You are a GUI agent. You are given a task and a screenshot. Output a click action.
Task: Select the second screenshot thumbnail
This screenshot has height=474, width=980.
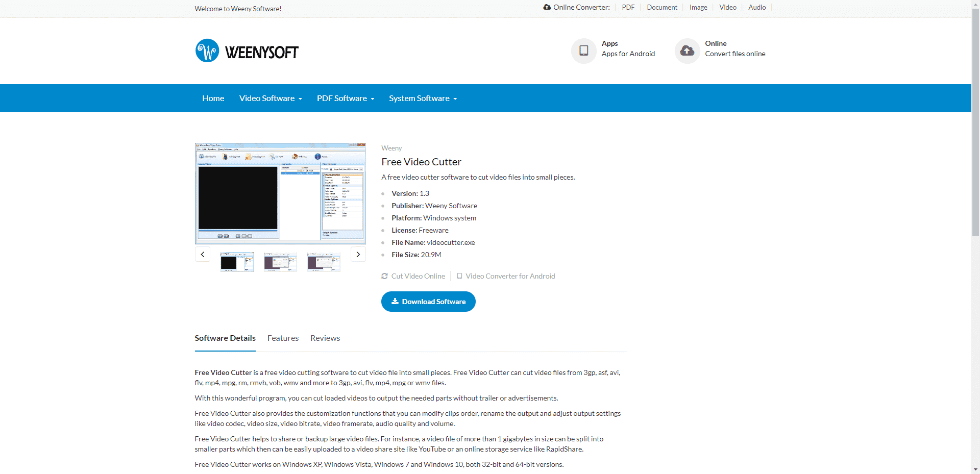point(280,262)
